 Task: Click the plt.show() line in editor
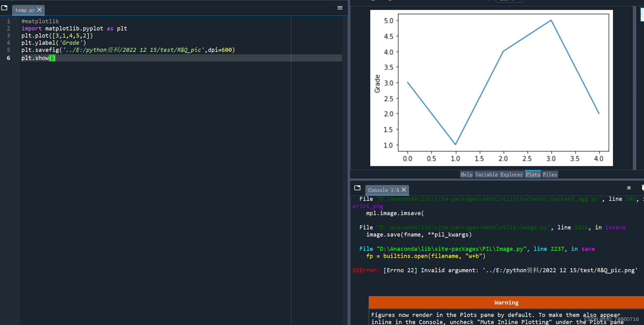tap(38, 58)
